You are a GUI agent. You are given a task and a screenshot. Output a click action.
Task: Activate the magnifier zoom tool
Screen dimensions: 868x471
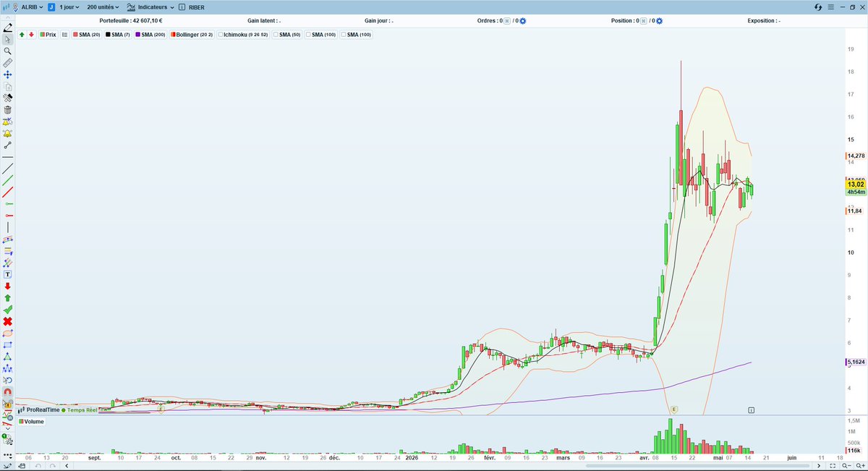pos(8,51)
